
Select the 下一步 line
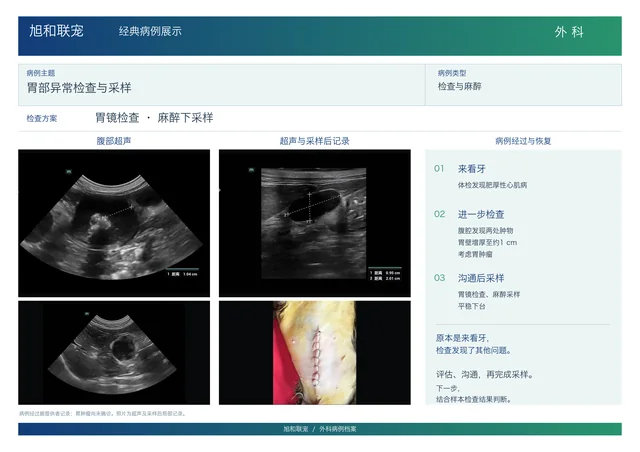pyautogui.click(x=448, y=388)
